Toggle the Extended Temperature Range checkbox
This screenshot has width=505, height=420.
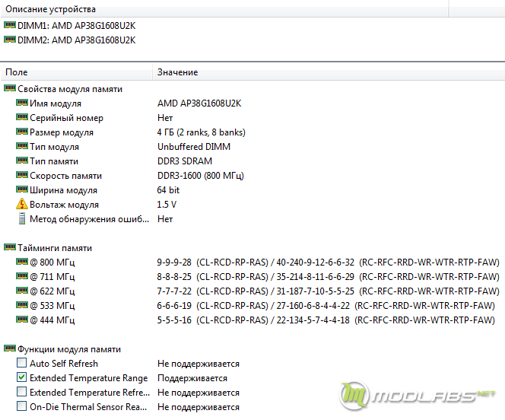[x=21, y=377]
